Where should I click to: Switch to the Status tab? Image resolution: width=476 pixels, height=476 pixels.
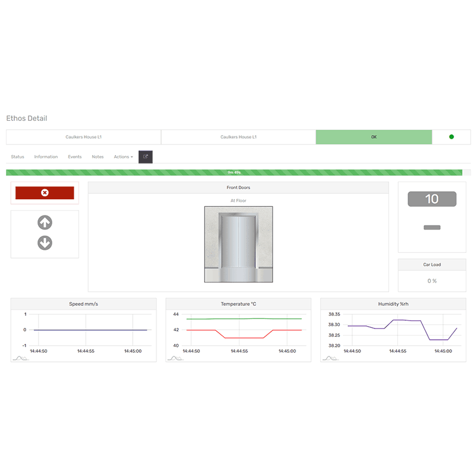tap(17, 157)
